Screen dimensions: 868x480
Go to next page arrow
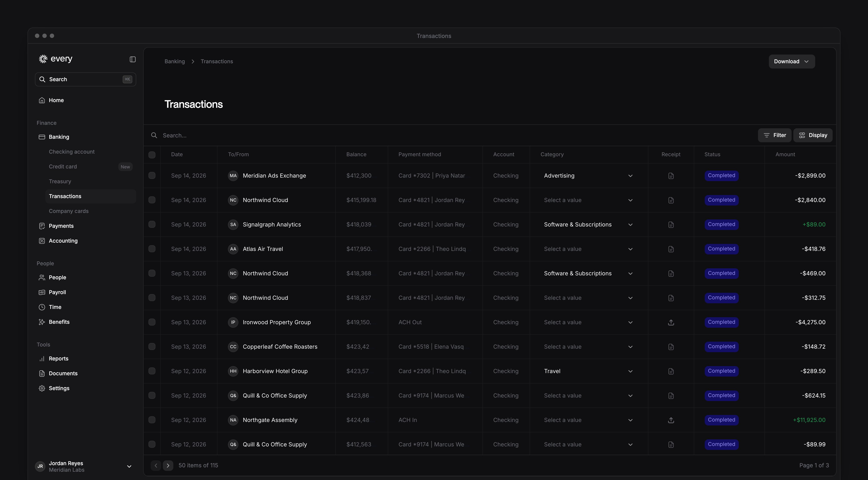168,466
